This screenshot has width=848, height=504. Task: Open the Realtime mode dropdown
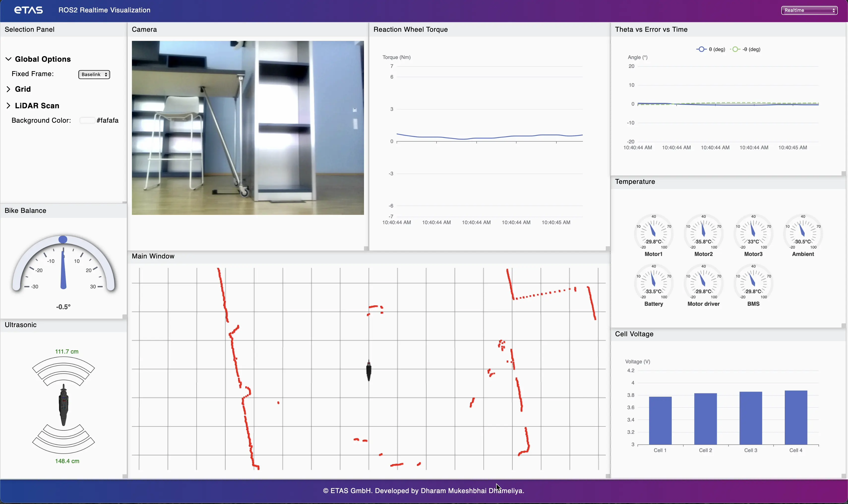(809, 10)
